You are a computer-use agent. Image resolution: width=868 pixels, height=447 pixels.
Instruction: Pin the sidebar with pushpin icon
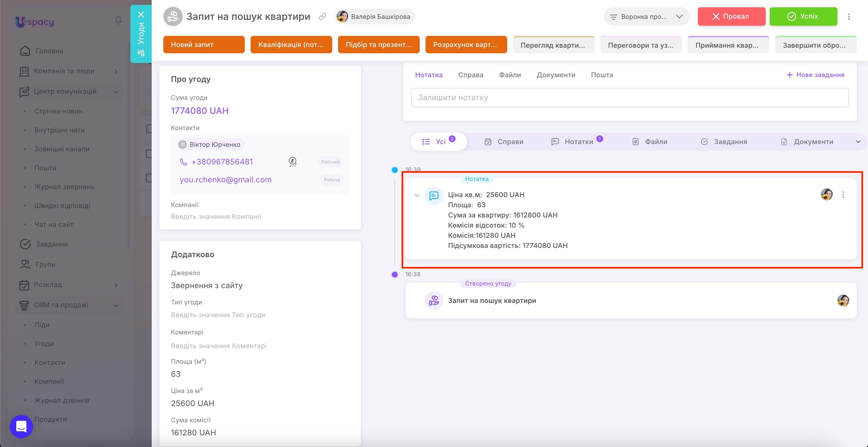point(118,21)
